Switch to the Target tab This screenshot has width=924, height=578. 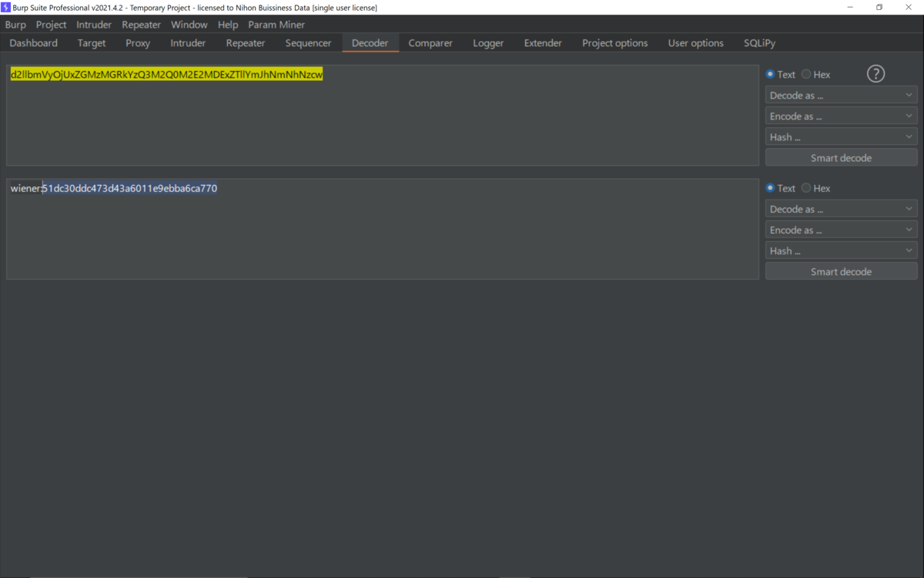pos(92,43)
